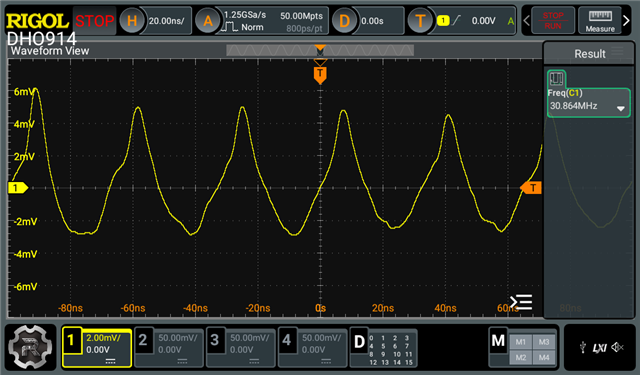Image resolution: width=640 pixels, height=375 pixels.
Task: Click the USB connection status icon
Action: [583, 348]
